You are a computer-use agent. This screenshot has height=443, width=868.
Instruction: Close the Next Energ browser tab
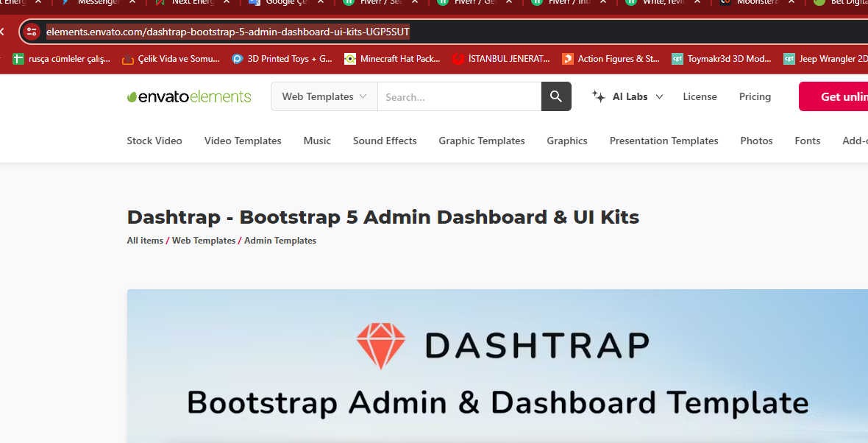[227, 2]
